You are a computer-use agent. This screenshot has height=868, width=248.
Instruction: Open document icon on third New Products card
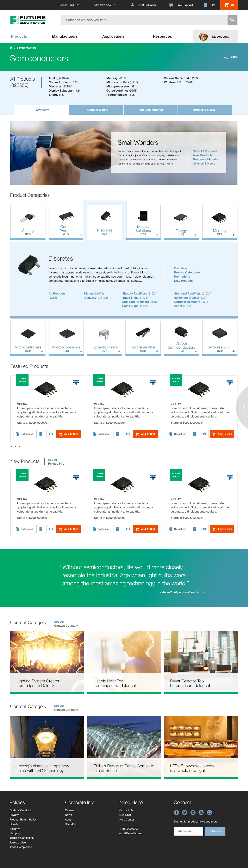point(194,529)
